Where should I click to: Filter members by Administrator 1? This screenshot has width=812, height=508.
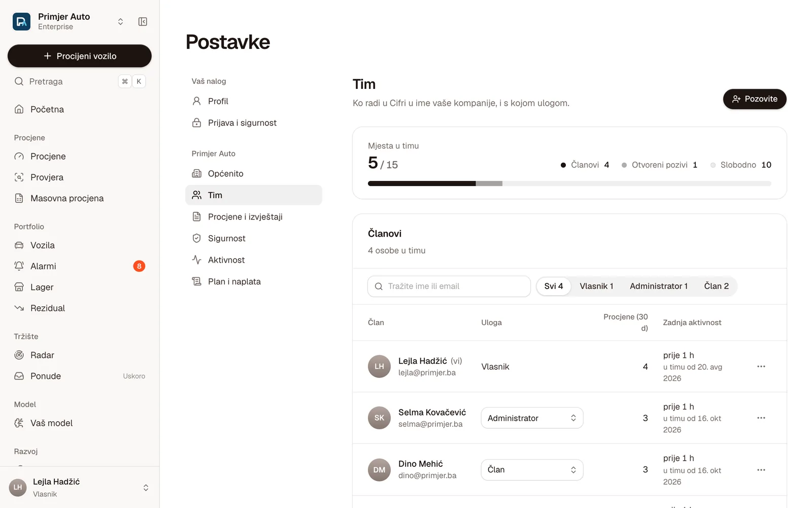click(659, 287)
